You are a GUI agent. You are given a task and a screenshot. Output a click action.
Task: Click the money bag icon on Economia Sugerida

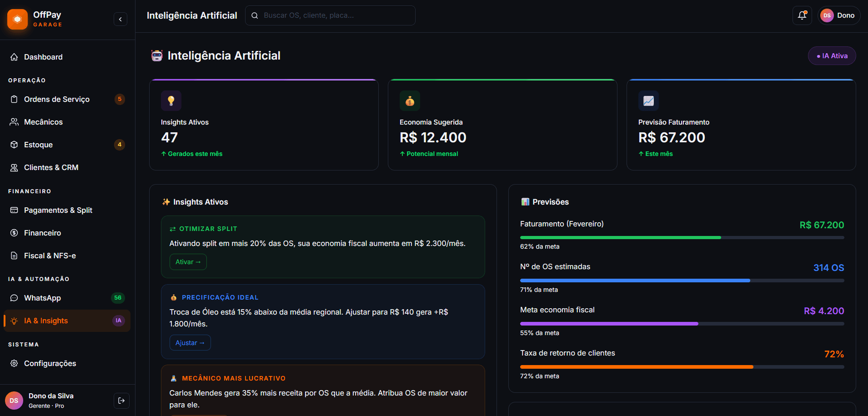(410, 100)
